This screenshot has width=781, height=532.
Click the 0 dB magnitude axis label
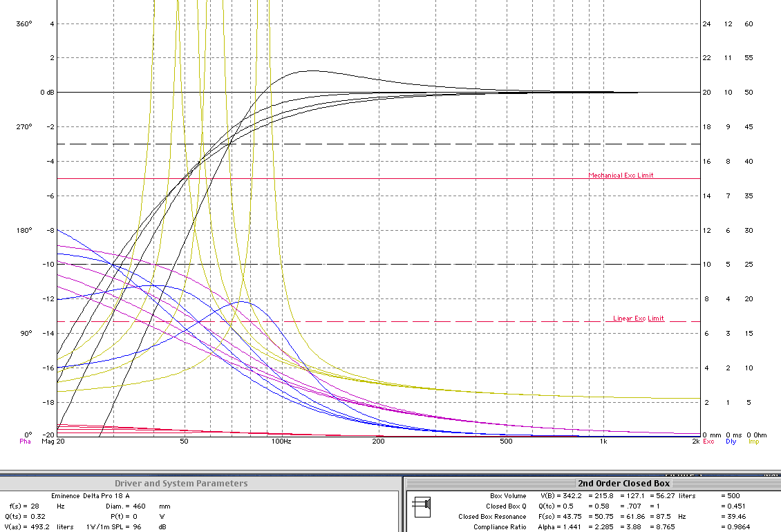[x=47, y=92]
